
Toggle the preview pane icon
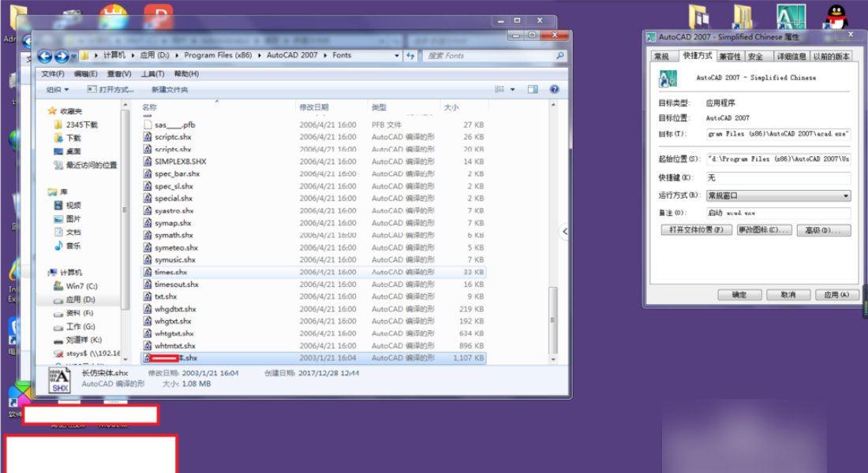[533, 90]
